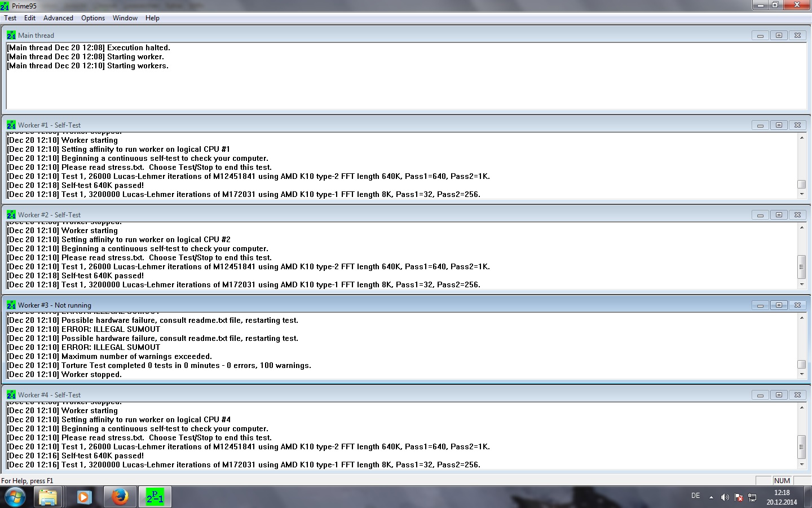Click the DE language indicator
Viewport: 812px width, 508px height.
[x=696, y=496]
